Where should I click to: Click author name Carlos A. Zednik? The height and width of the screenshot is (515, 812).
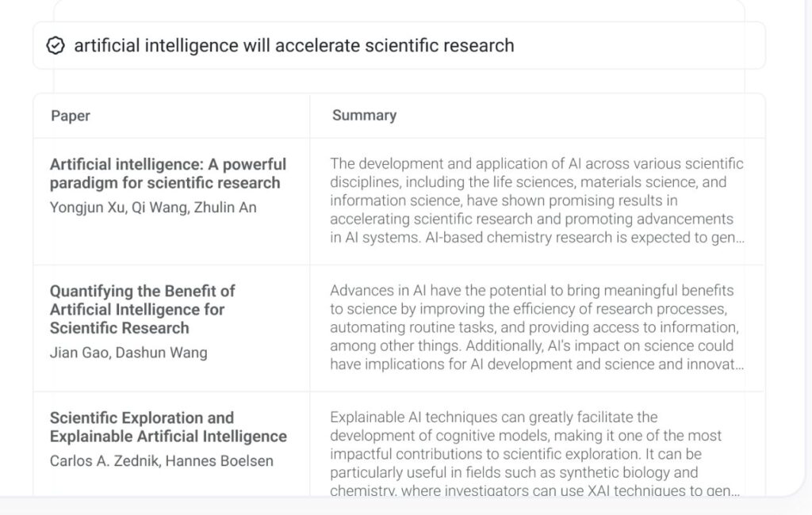pyautogui.click(x=102, y=460)
